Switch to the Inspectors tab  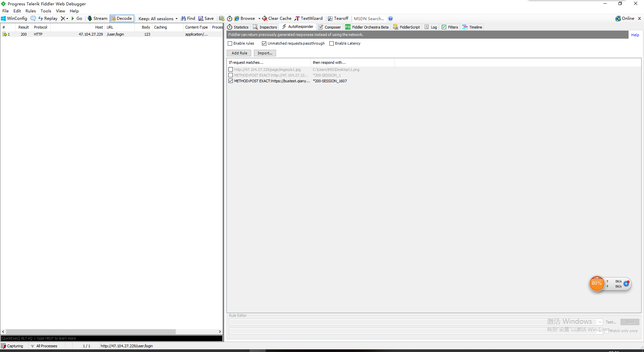click(265, 27)
